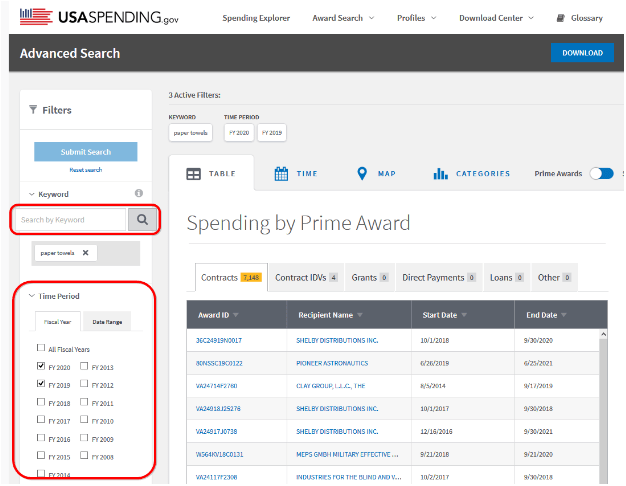Click the Time view calendar icon

[x=281, y=174]
